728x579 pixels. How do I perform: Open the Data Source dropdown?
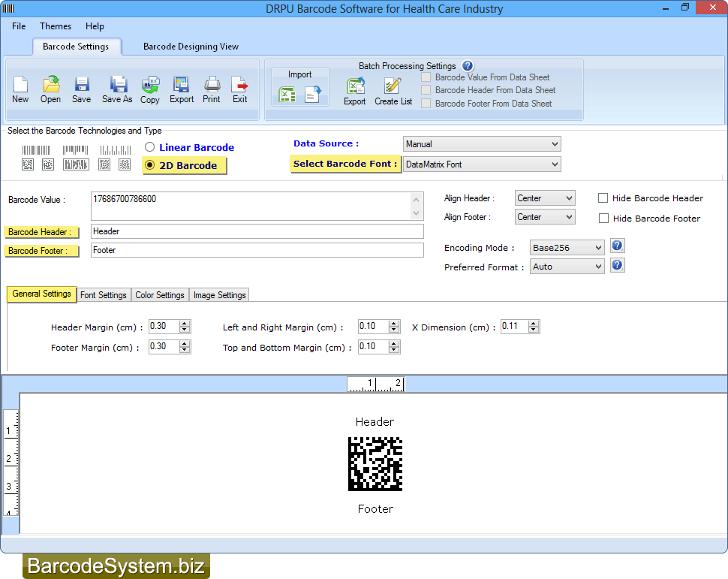[x=482, y=144]
